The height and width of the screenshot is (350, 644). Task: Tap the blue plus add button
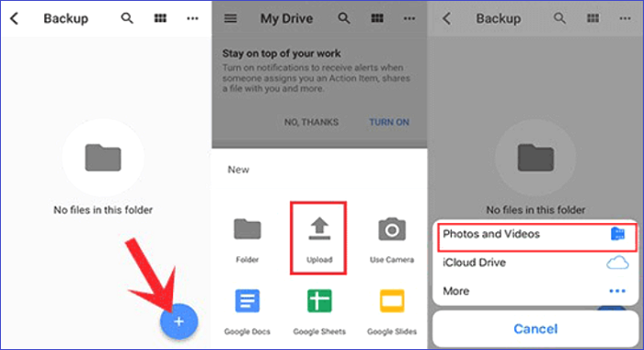(x=178, y=321)
